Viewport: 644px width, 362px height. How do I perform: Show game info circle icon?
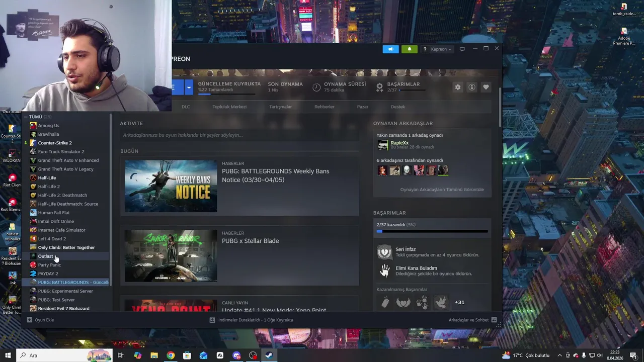pyautogui.click(x=471, y=87)
